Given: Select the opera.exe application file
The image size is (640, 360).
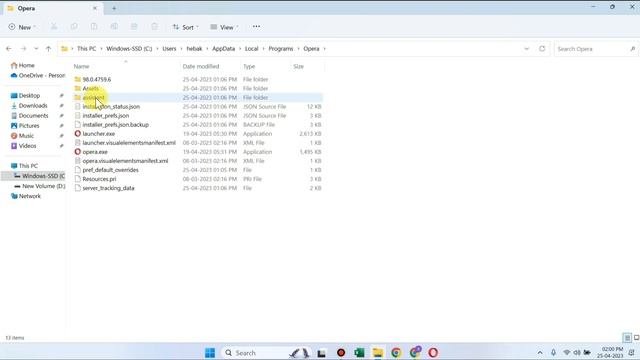Looking at the screenshot, I should pos(95,152).
